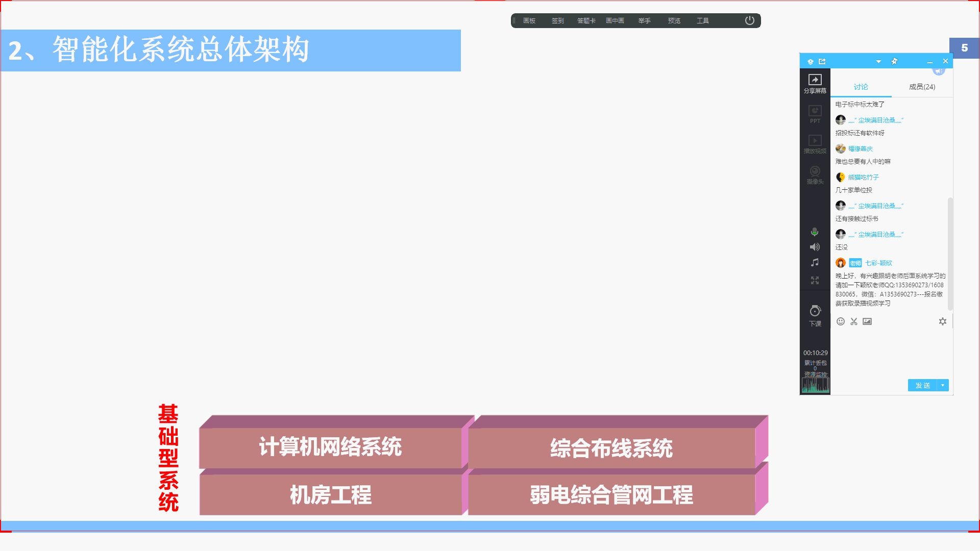Image resolution: width=980 pixels, height=551 pixels.
Task: Select 举手 raise hand option
Action: (x=644, y=21)
